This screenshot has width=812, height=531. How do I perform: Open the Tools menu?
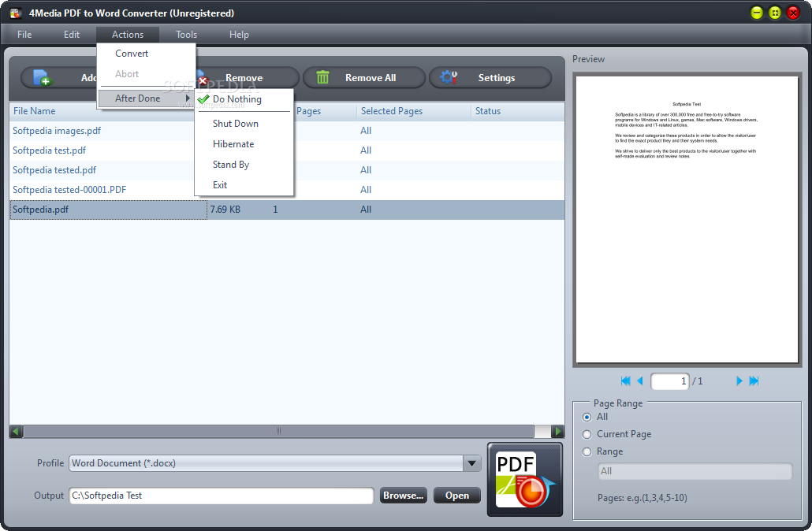(x=186, y=35)
